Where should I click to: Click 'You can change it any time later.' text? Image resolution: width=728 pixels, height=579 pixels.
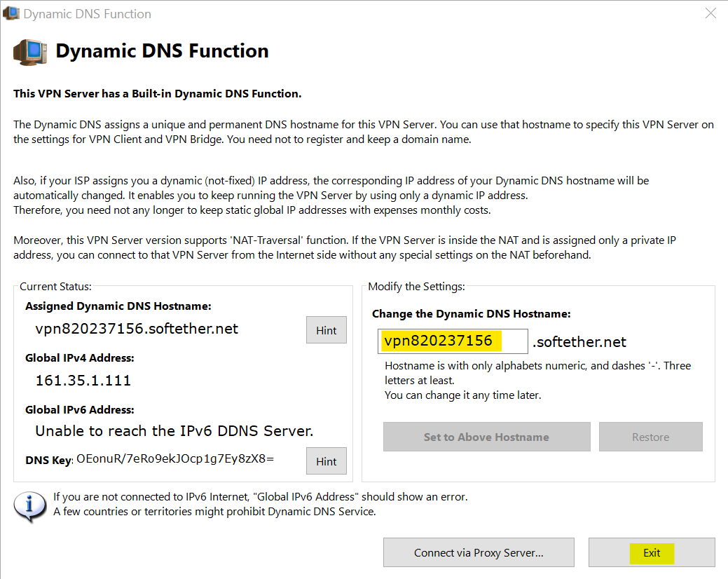click(x=463, y=395)
